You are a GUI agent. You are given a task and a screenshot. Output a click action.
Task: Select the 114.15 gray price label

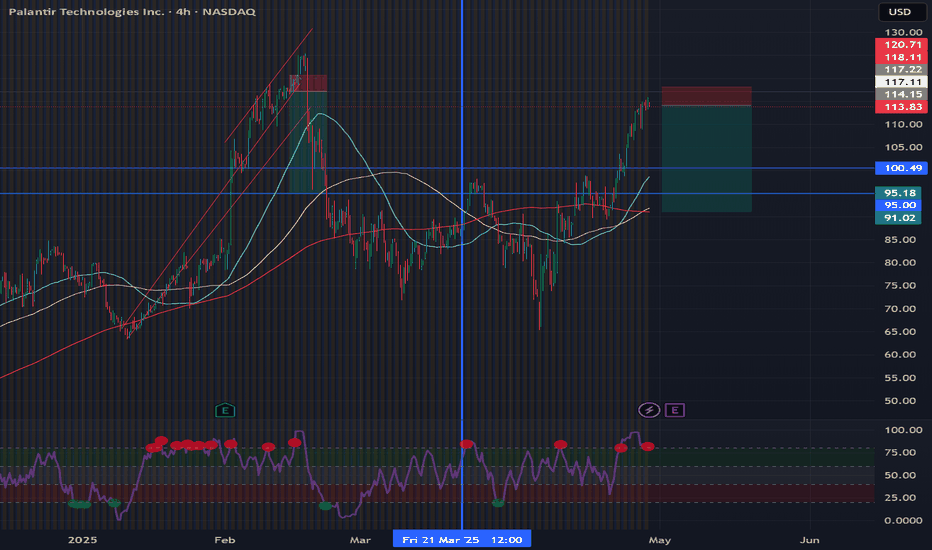coord(902,95)
